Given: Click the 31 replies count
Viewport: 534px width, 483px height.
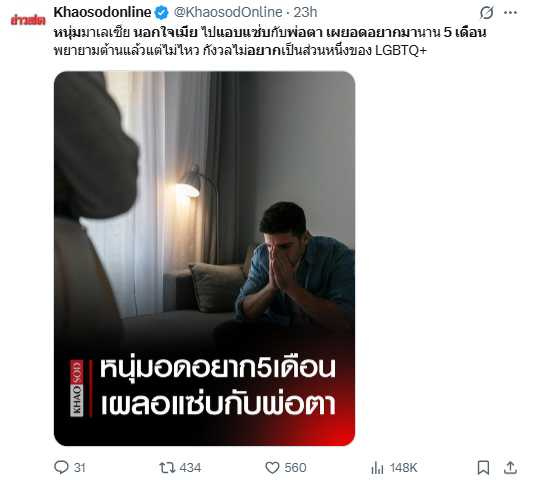Looking at the screenshot, I should click(79, 467).
